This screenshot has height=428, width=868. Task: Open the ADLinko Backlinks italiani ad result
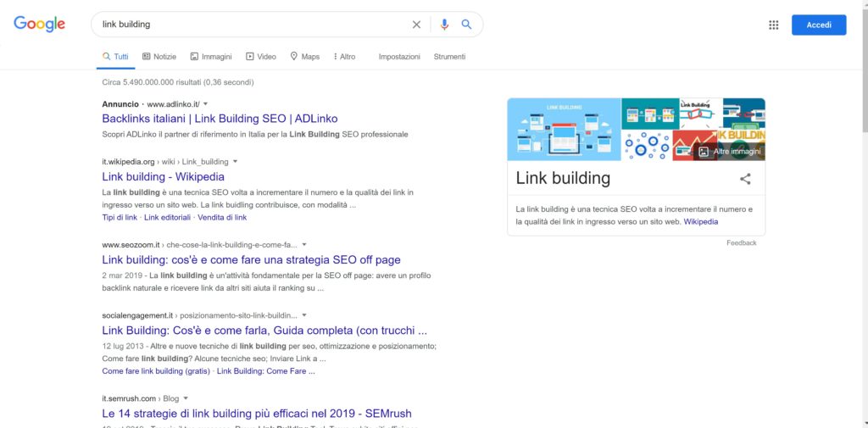220,119
